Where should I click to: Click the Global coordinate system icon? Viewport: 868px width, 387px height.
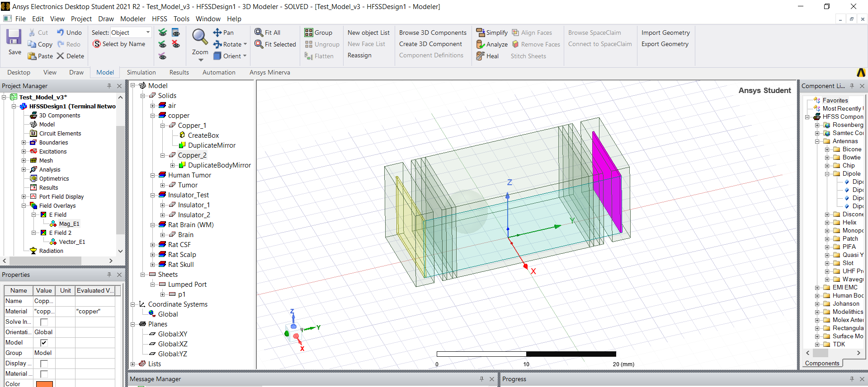(152, 314)
